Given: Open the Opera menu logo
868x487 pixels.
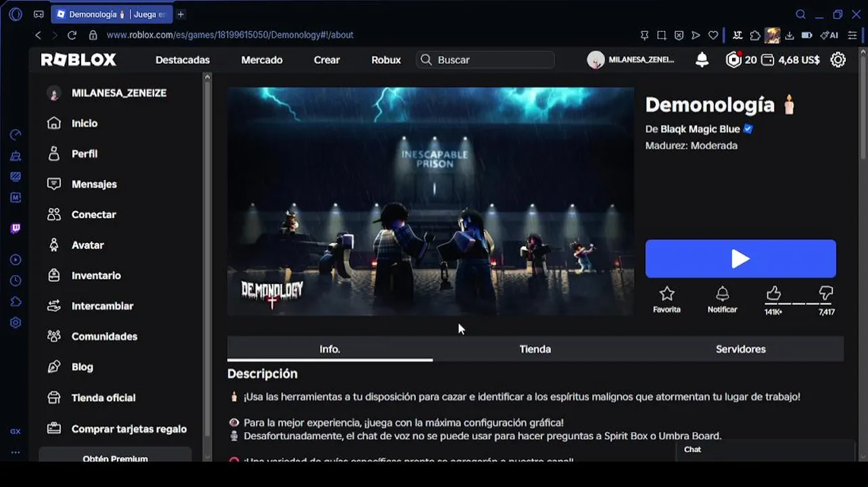Looking at the screenshot, I should pyautogui.click(x=16, y=14).
